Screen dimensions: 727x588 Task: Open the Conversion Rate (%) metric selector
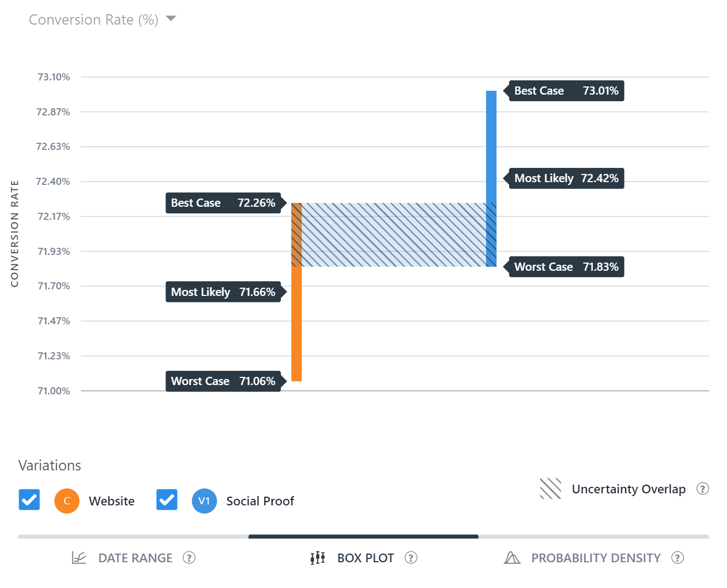point(102,20)
